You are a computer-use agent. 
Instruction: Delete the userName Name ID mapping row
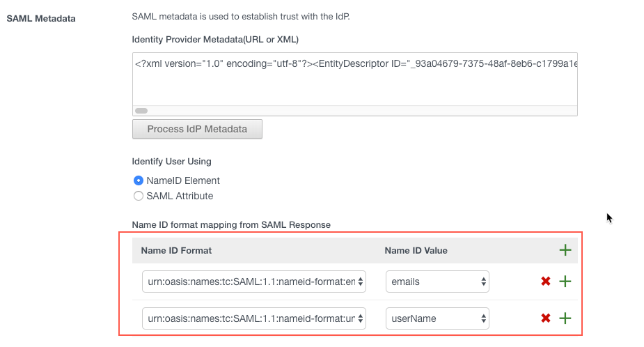(546, 318)
